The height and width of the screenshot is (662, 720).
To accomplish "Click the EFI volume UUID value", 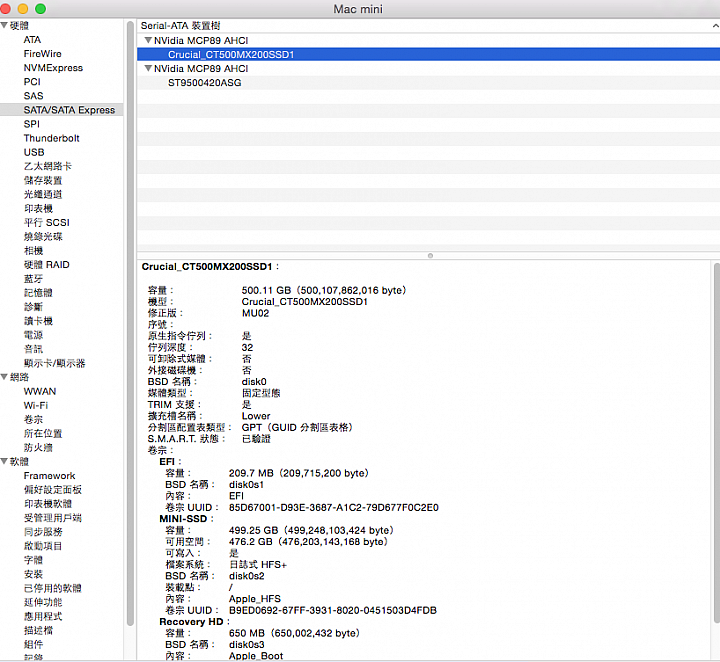I will 334,508.
